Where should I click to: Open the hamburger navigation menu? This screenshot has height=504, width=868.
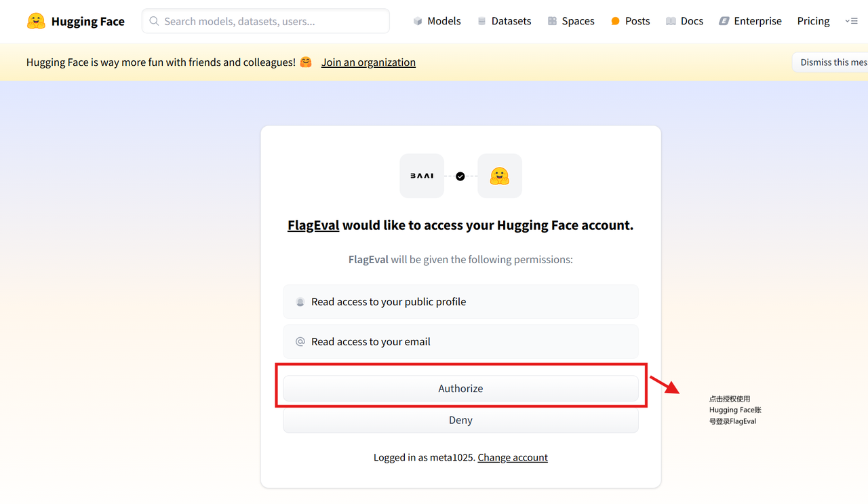pos(852,21)
